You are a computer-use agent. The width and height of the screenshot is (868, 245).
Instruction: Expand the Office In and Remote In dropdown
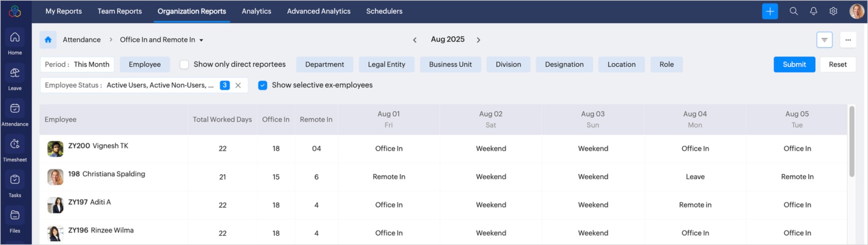click(x=201, y=40)
